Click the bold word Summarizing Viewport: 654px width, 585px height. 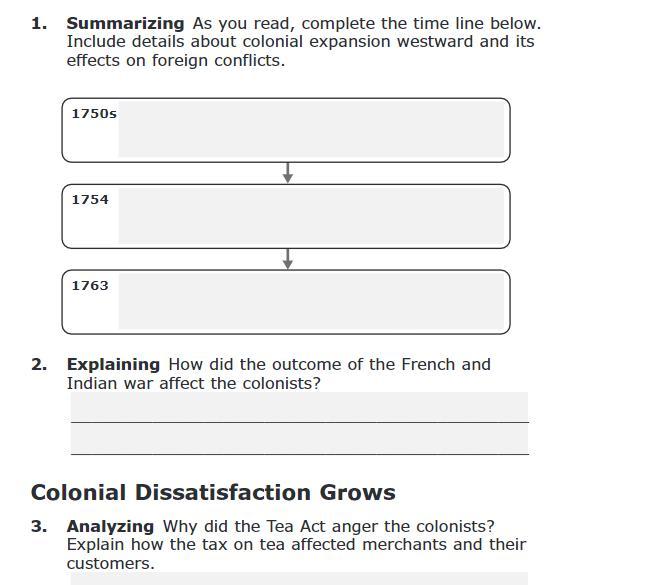coord(126,24)
